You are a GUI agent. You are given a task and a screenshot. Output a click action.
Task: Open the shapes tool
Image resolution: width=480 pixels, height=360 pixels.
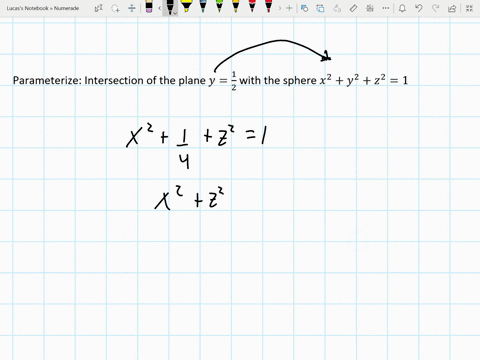coord(304,8)
